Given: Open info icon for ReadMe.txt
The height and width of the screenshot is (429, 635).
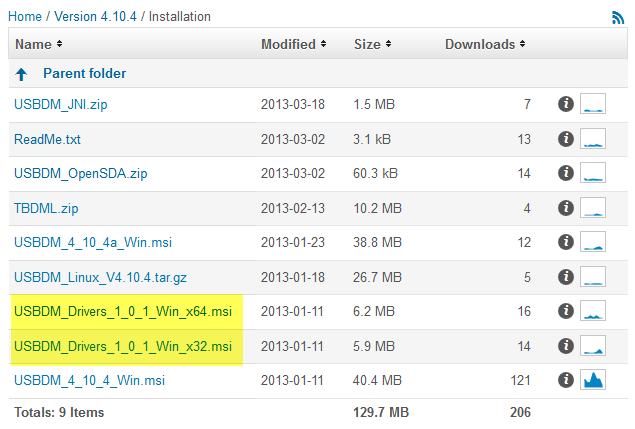Looking at the screenshot, I should [565, 139].
